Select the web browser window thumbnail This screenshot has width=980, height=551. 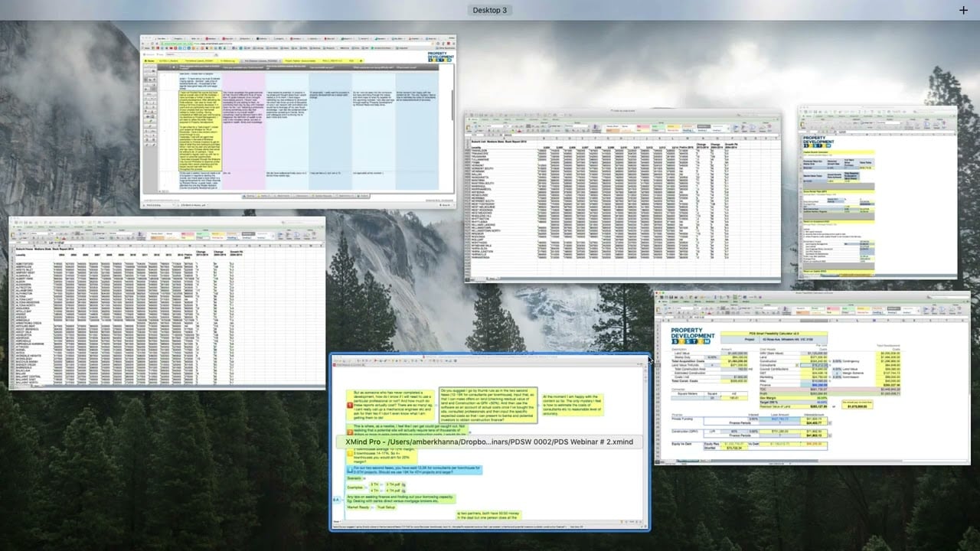298,122
